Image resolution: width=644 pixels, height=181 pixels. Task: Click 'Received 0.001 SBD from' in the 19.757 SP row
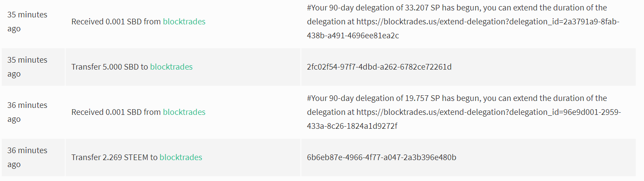[x=116, y=112]
